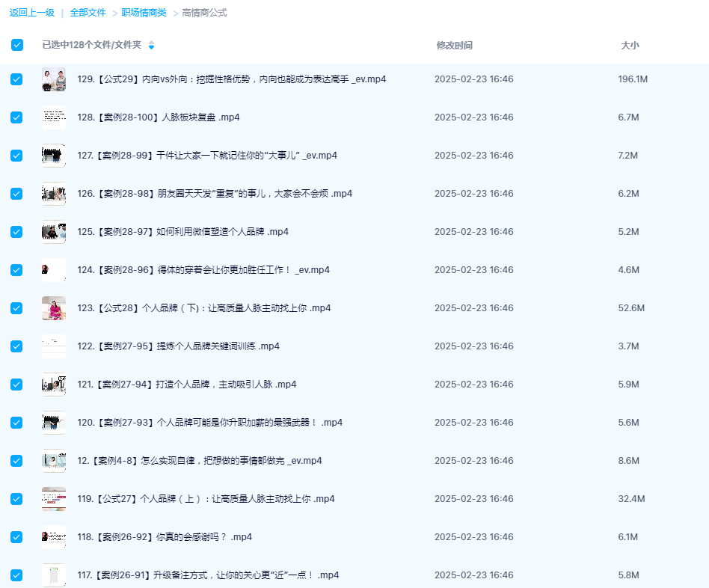709x588 pixels.
Task: Click the 大小 column header
Action: coord(630,45)
